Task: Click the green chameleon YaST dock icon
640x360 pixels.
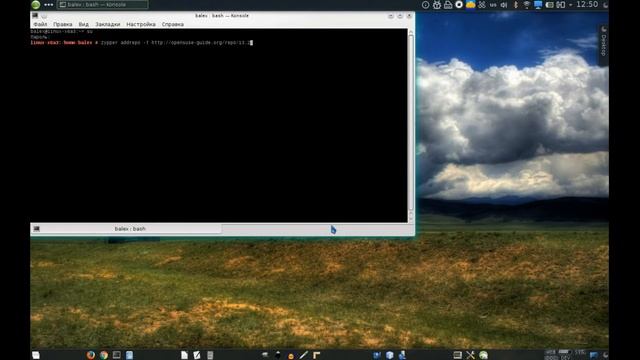Action: coord(484,355)
